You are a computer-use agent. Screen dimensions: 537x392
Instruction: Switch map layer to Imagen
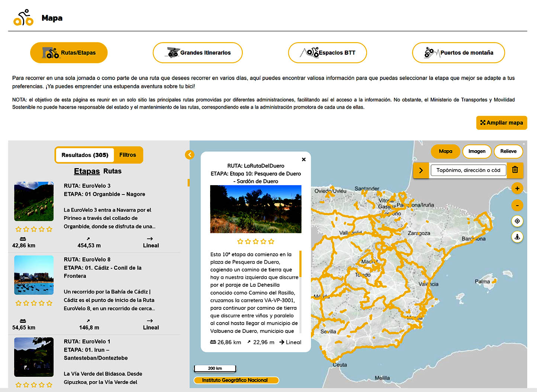click(x=477, y=151)
